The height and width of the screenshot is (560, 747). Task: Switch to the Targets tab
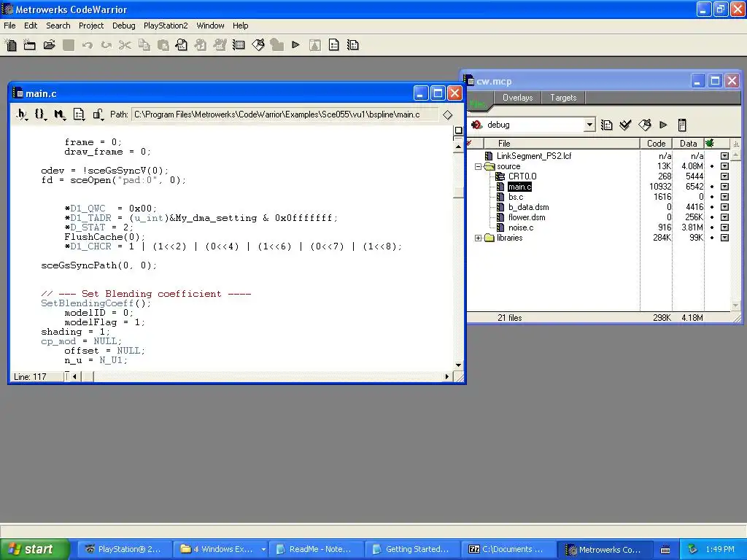point(563,98)
